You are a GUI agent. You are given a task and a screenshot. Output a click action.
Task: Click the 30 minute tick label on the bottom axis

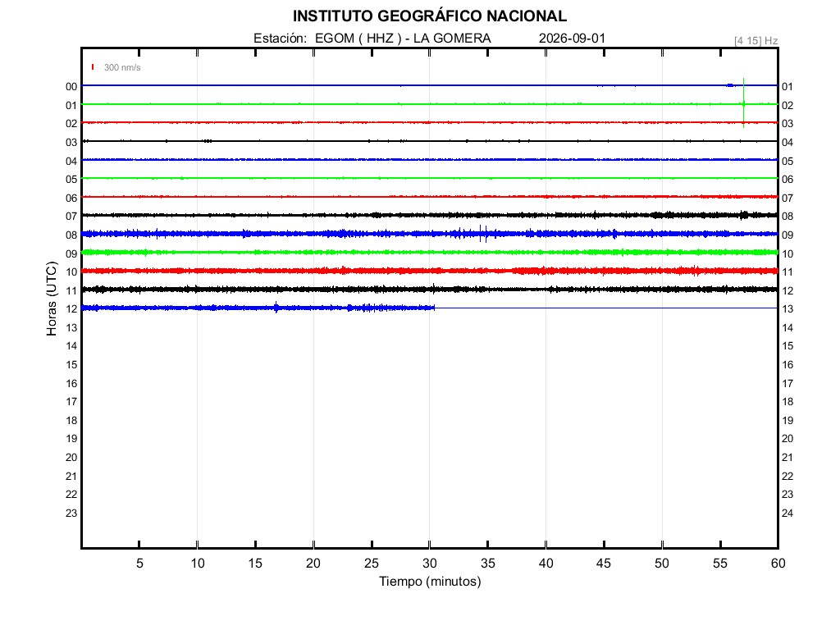[x=430, y=563]
